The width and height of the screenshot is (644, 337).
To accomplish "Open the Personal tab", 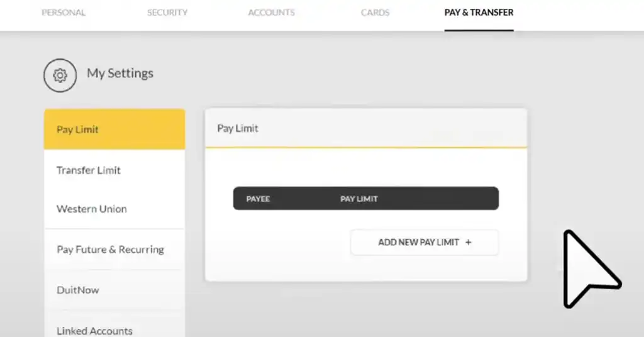I will 64,13.
